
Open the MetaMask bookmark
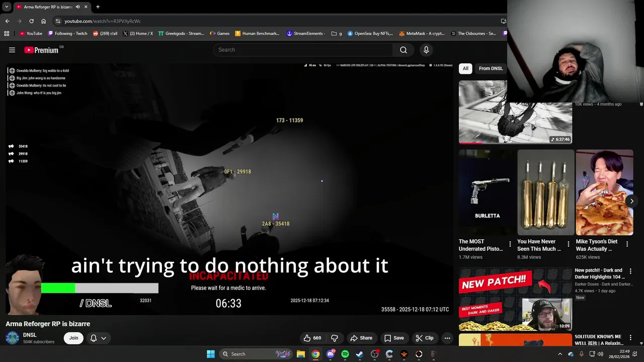pyautogui.click(x=422, y=34)
